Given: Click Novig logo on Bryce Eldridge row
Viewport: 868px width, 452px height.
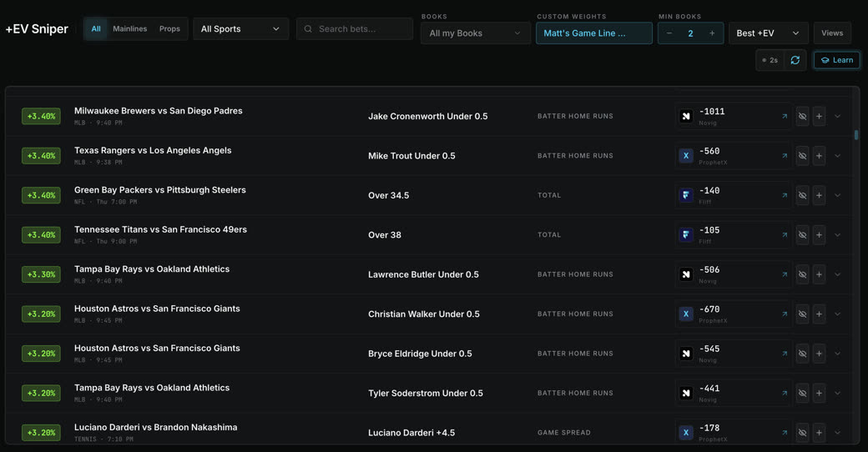Looking at the screenshot, I should [x=686, y=354].
